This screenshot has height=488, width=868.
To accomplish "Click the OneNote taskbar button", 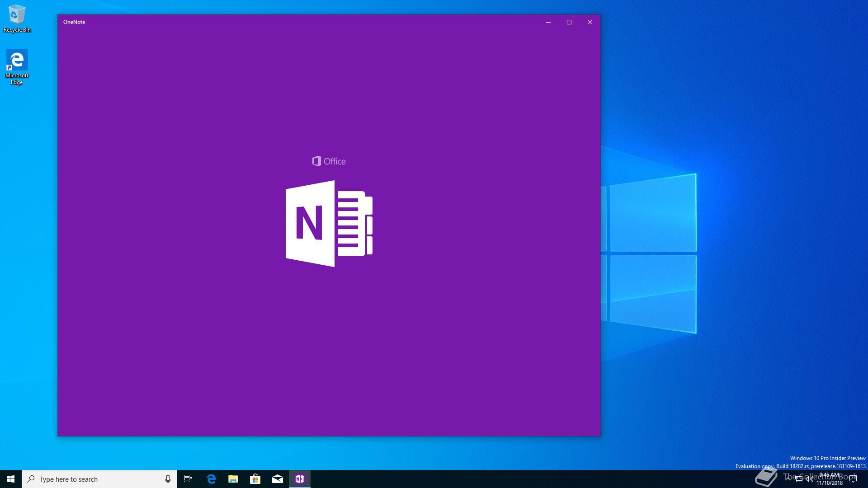I will [300, 479].
